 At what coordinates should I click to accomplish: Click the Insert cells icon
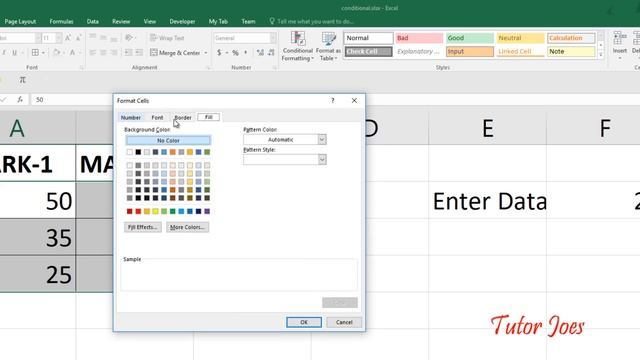click(x=620, y=38)
